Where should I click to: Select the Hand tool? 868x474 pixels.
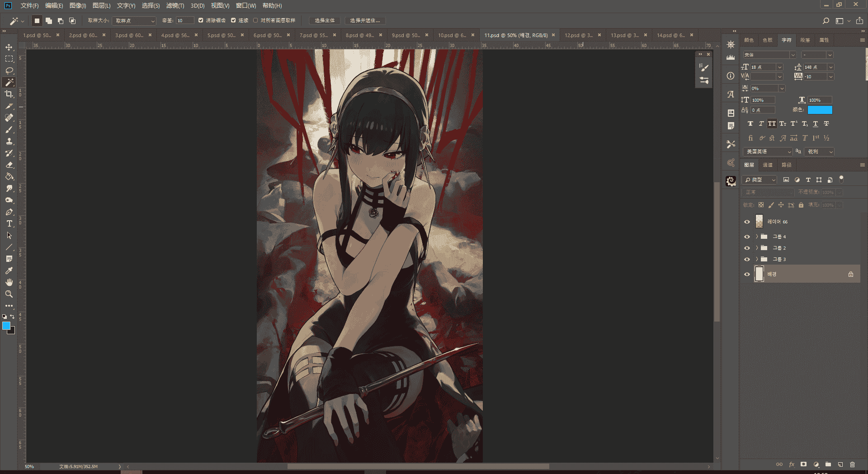coord(9,282)
